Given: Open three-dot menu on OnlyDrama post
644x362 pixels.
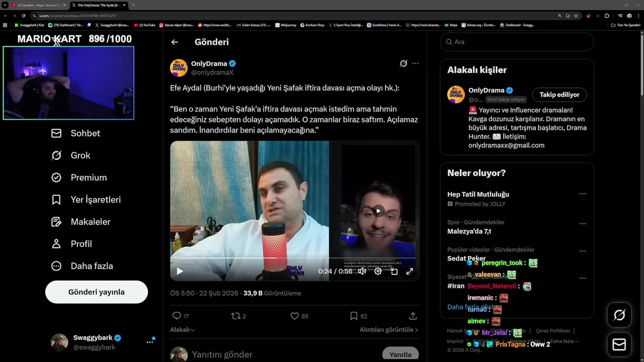Looking at the screenshot, I should (415, 64).
